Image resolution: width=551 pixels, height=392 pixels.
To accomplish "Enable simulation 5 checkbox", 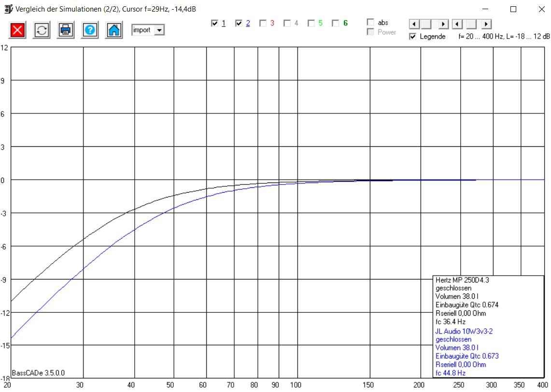I will click(311, 23).
